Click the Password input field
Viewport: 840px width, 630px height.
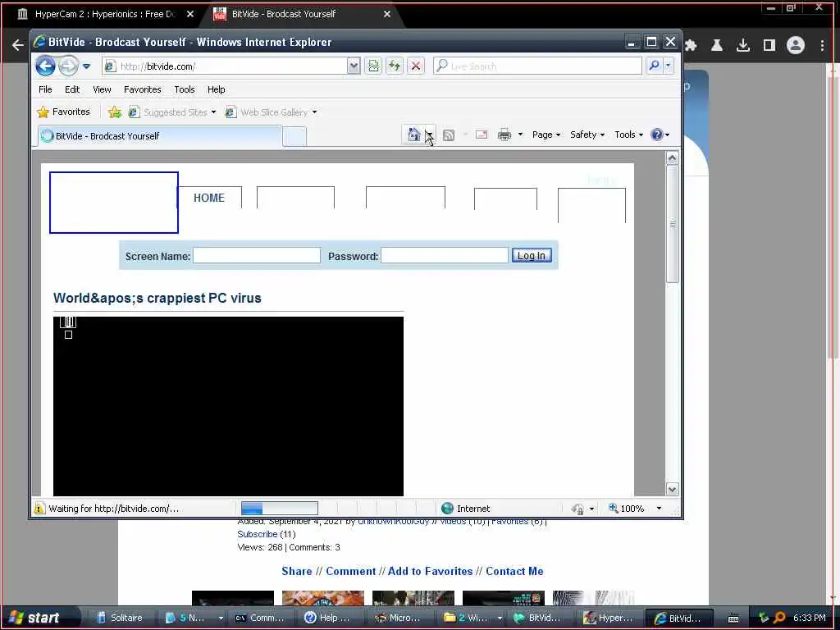point(445,256)
